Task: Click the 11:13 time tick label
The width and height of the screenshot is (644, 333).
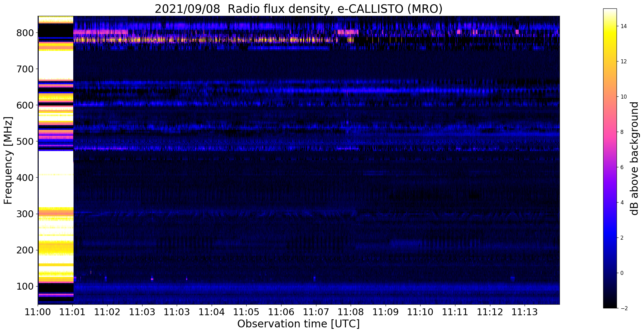Action: pos(525,312)
